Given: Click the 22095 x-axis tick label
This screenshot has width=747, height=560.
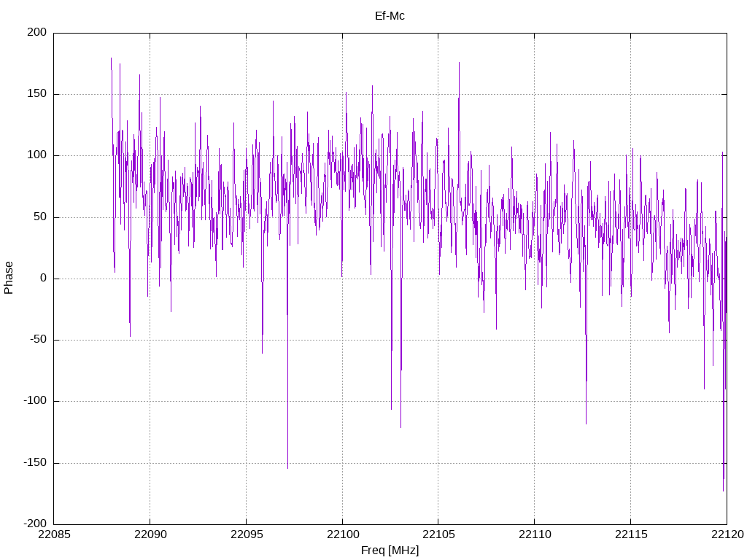Looking at the screenshot, I should (x=247, y=534).
